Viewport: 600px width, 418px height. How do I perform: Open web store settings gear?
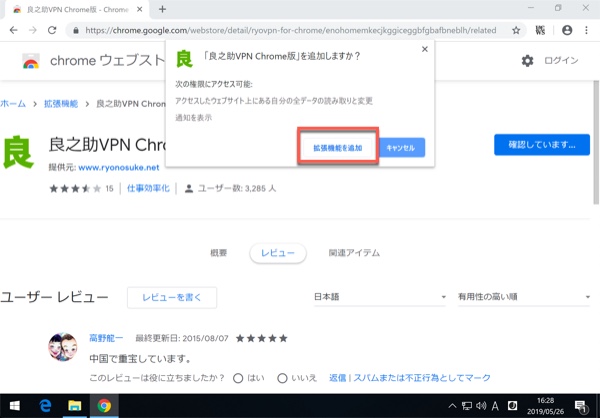pyautogui.click(x=527, y=60)
